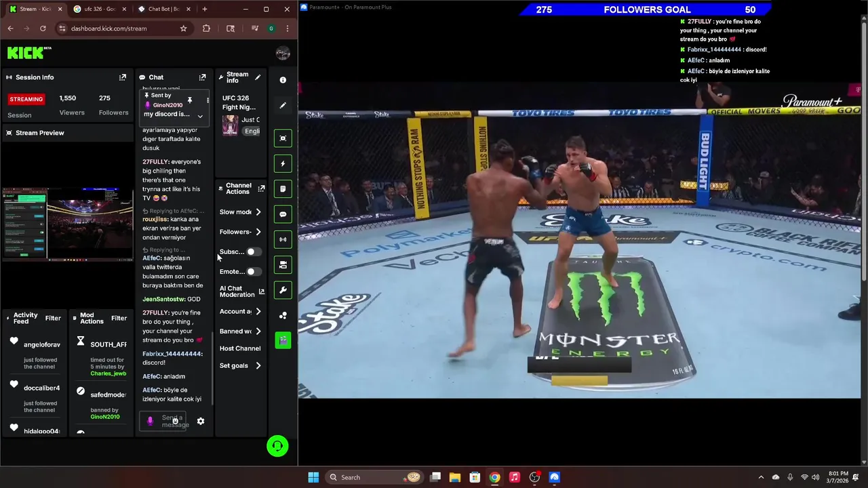The width and height of the screenshot is (868, 488).
Task: Expand the pinned Discord message
Action: [200, 117]
